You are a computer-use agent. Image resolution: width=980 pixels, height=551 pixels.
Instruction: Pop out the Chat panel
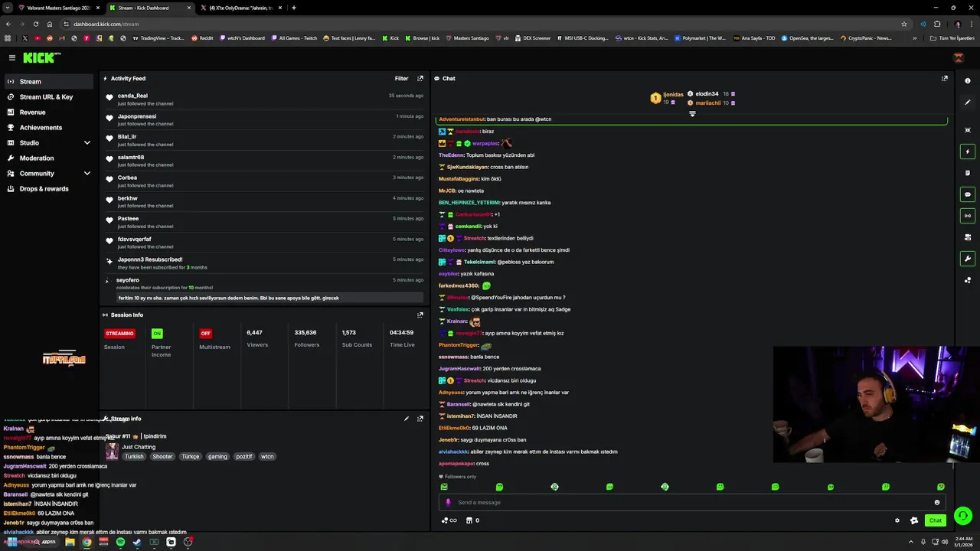(944, 78)
